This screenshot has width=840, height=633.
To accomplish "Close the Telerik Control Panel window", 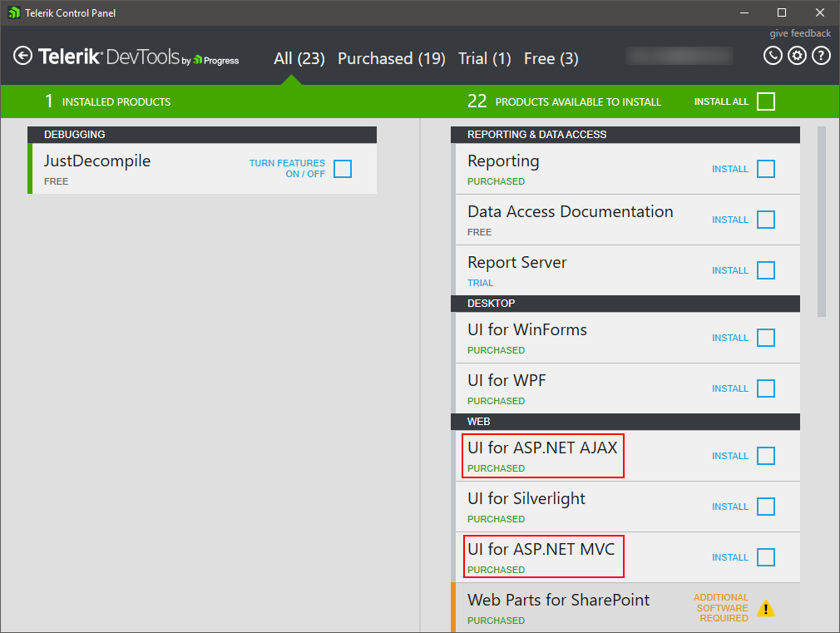I will pos(820,12).
